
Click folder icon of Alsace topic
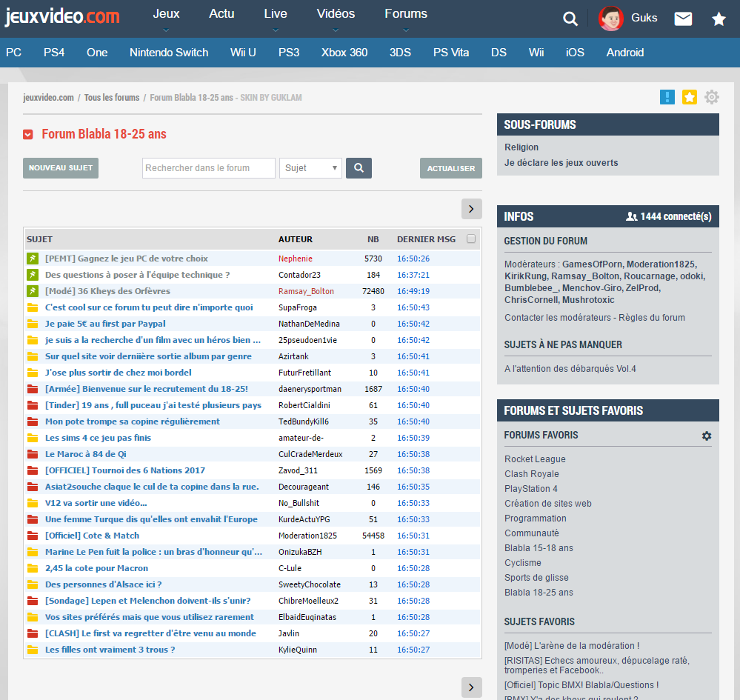point(33,584)
